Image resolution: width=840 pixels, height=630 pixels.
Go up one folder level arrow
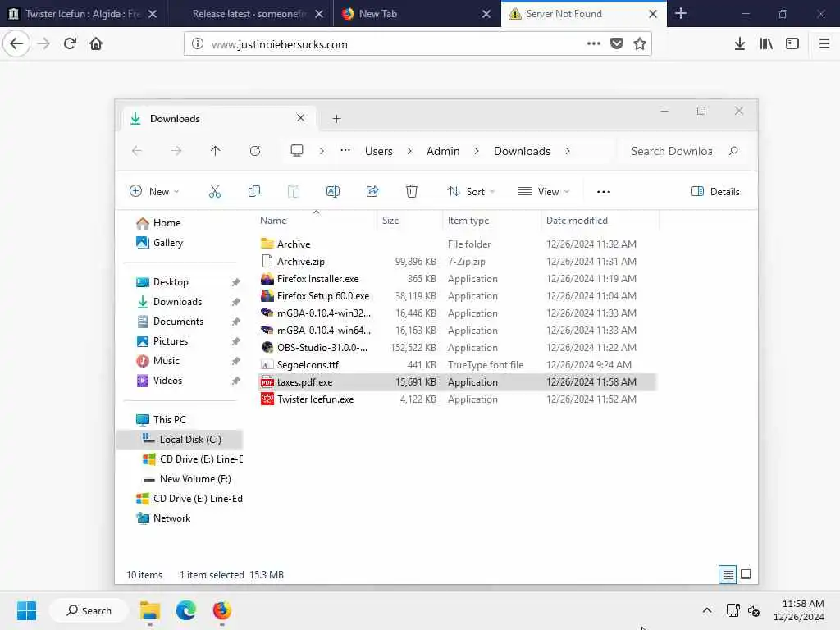coord(216,151)
